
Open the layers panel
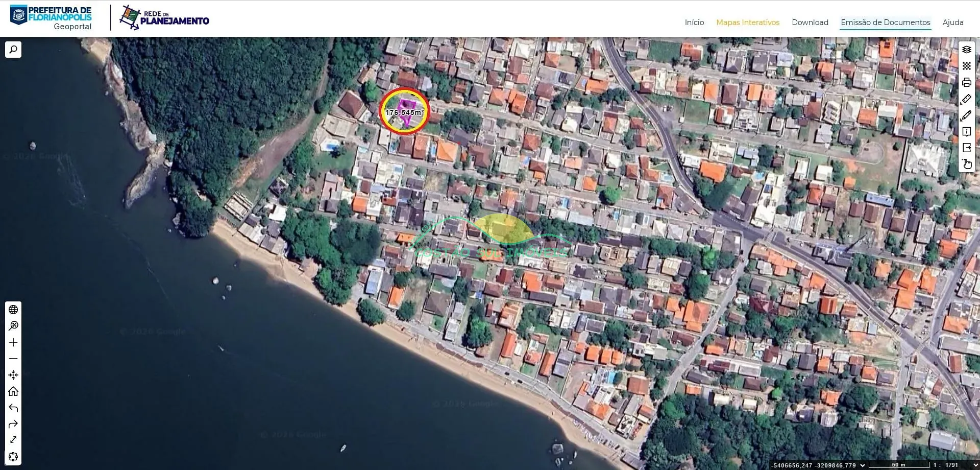click(966, 50)
